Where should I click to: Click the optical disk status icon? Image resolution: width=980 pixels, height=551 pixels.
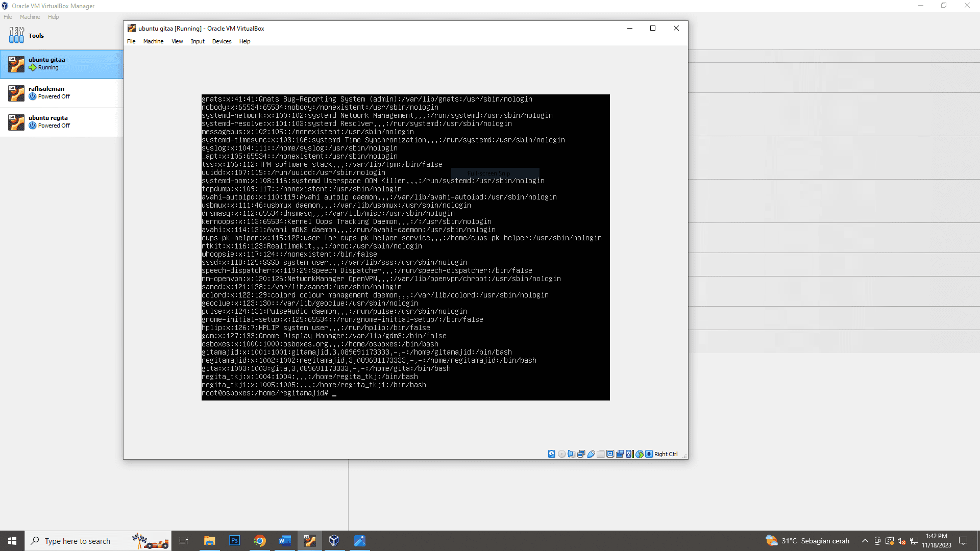pos(561,454)
